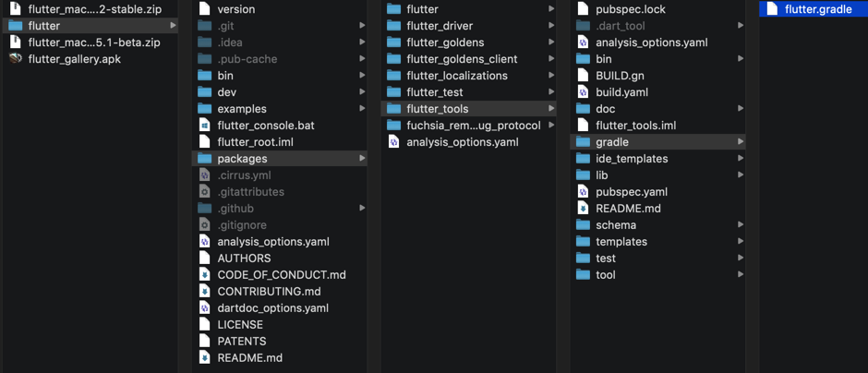
Task: Click the flutter_gallery.apk file icon
Action: (16, 59)
